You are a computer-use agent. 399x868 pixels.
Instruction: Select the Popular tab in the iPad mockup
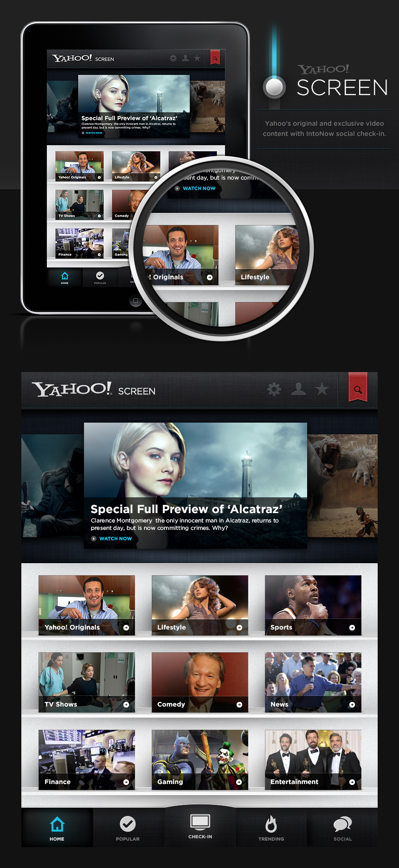pos(100,277)
